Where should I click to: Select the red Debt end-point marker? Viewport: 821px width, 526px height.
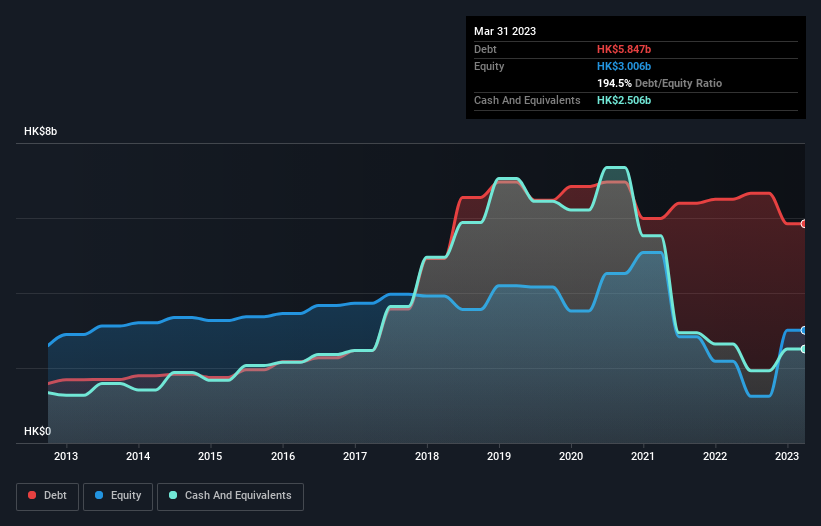click(x=804, y=223)
